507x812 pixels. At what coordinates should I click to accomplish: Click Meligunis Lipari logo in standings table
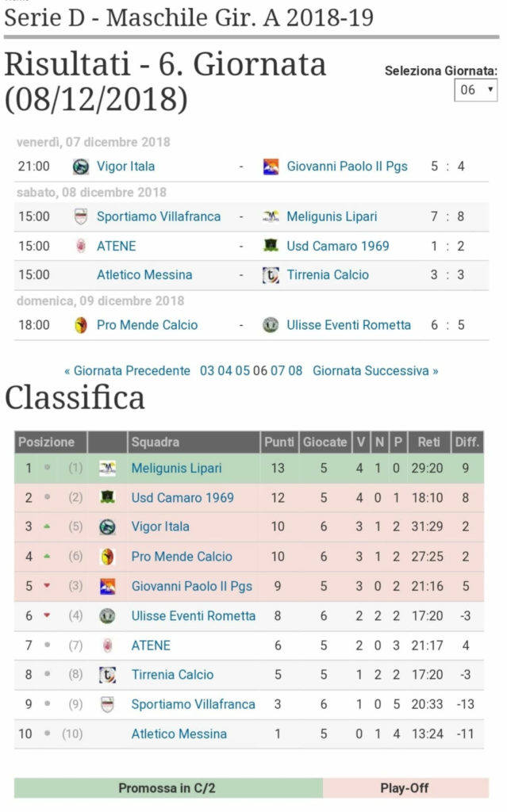(x=107, y=468)
